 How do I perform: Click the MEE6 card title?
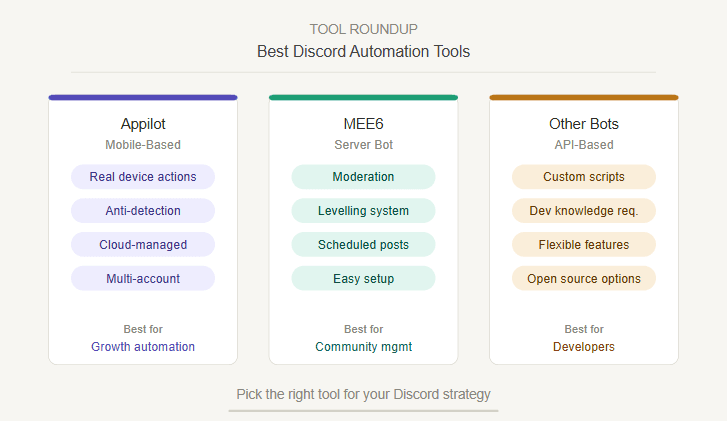coord(364,124)
